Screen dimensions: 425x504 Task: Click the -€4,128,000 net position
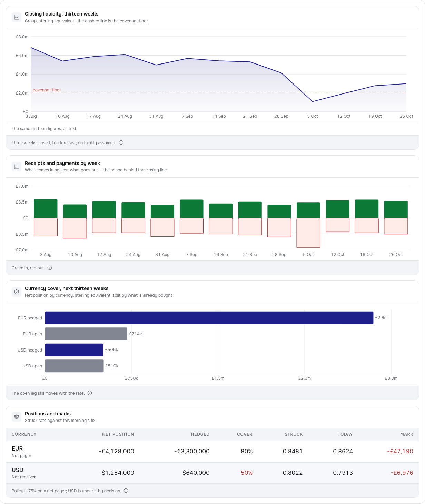point(116,451)
